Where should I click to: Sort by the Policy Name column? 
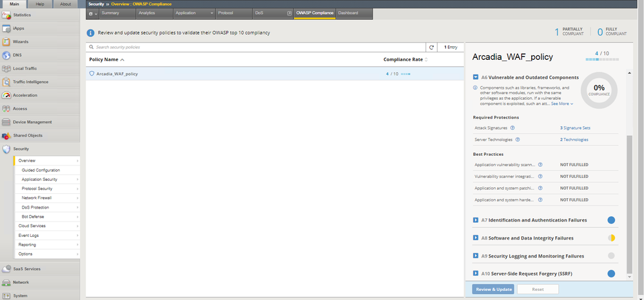coord(107,59)
